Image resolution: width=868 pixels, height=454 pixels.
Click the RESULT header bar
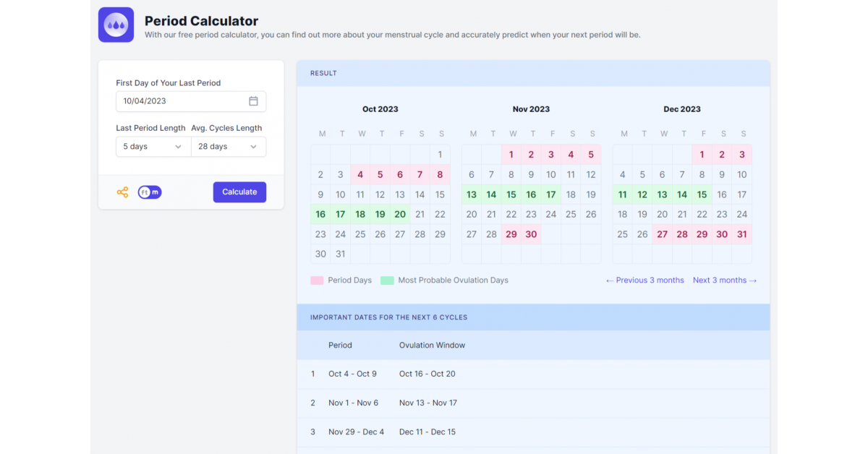coord(533,73)
